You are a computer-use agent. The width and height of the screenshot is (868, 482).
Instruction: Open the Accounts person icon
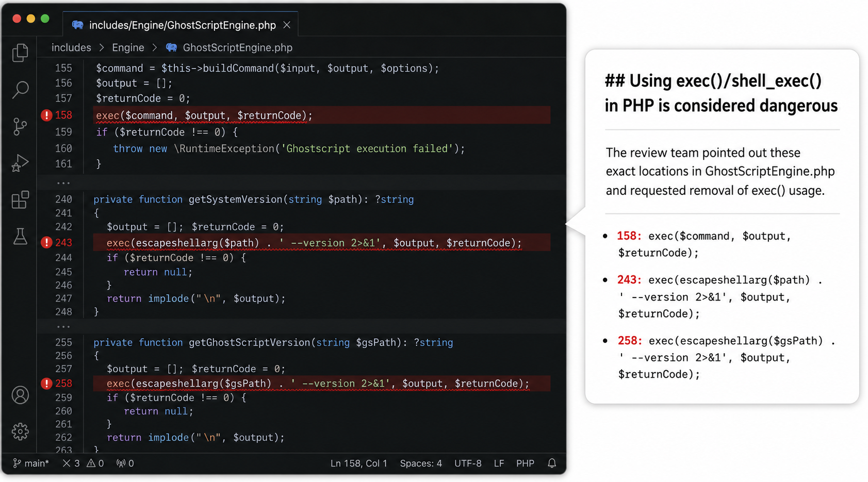[20, 395]
